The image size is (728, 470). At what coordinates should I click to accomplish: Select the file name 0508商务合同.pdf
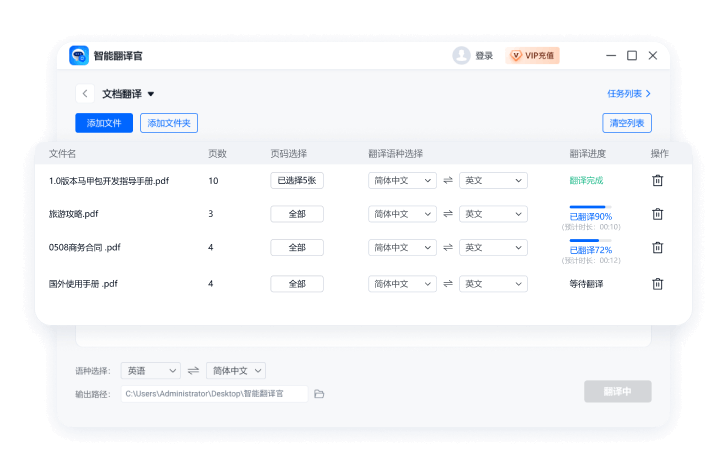84,248
